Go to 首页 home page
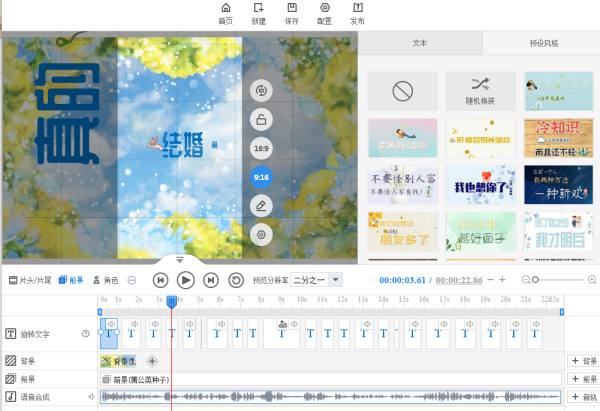Image resolution: width=600 pixels, height=411 pixels. [x=226, y=14]
